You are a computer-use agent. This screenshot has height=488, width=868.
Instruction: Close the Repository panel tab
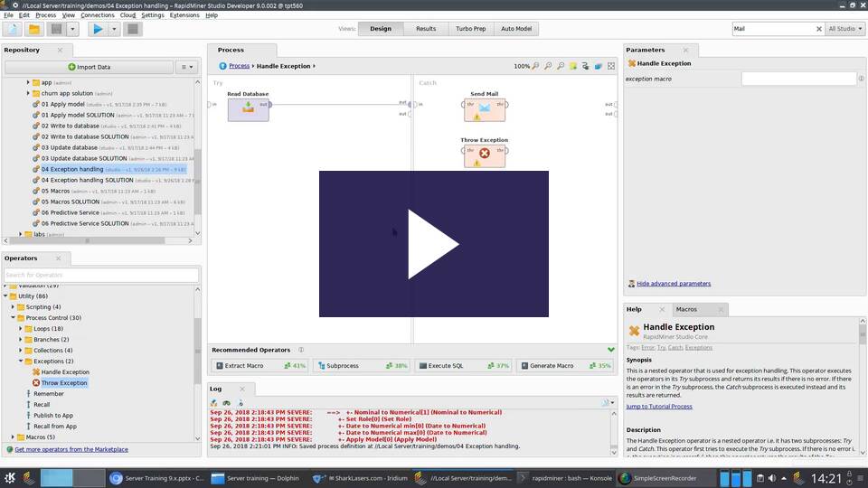(x=60, y=50)
